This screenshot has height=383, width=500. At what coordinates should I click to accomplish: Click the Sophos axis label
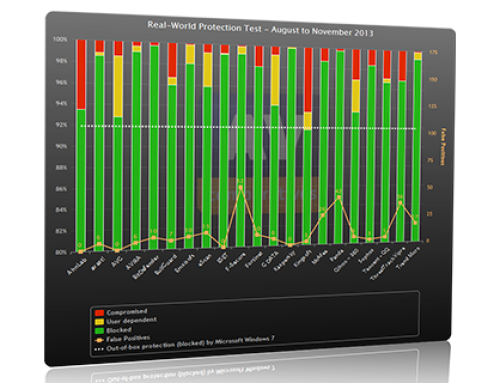[x=366, y=256]
